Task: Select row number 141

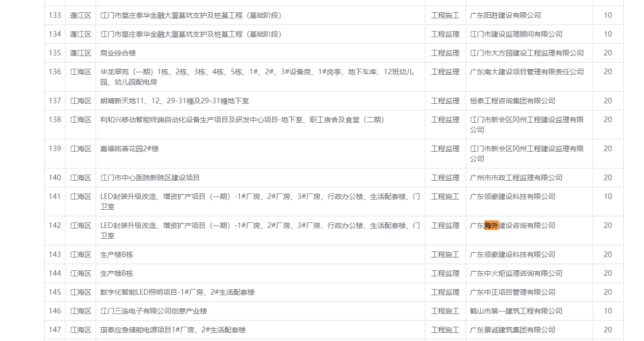Action: coord(55,196)
